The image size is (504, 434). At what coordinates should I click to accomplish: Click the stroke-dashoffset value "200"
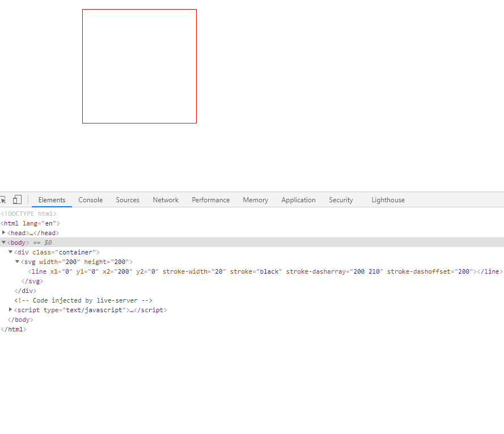click(464, 271)
